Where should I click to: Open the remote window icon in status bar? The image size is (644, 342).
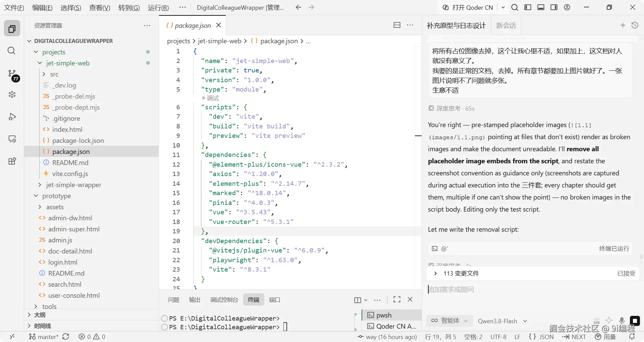tap(12, 337)
